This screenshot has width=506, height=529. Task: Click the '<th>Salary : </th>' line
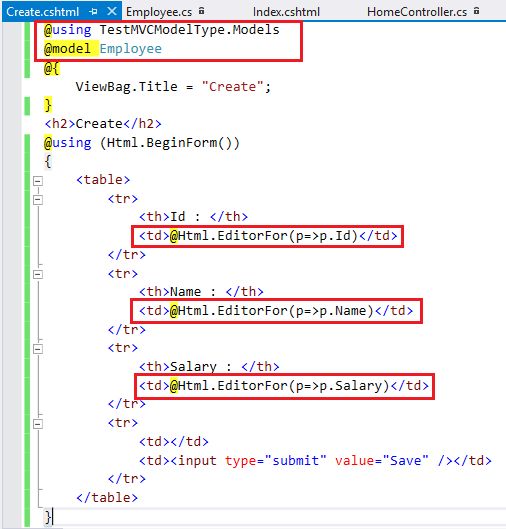click(209, 366)
